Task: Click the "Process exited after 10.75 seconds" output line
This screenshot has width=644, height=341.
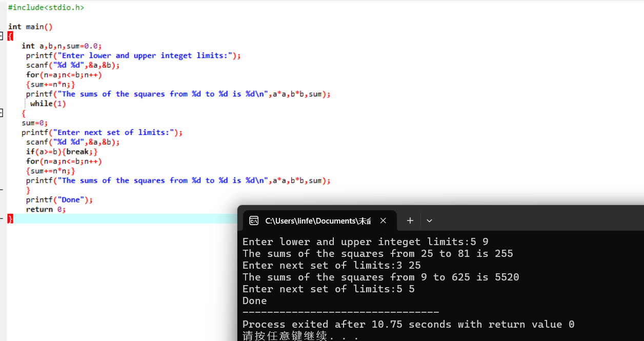Action: (x=408, y=324)
